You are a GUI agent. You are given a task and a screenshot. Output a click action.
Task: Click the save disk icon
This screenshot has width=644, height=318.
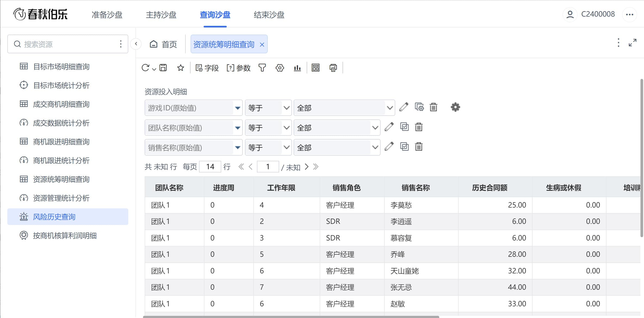click(163, 68)
